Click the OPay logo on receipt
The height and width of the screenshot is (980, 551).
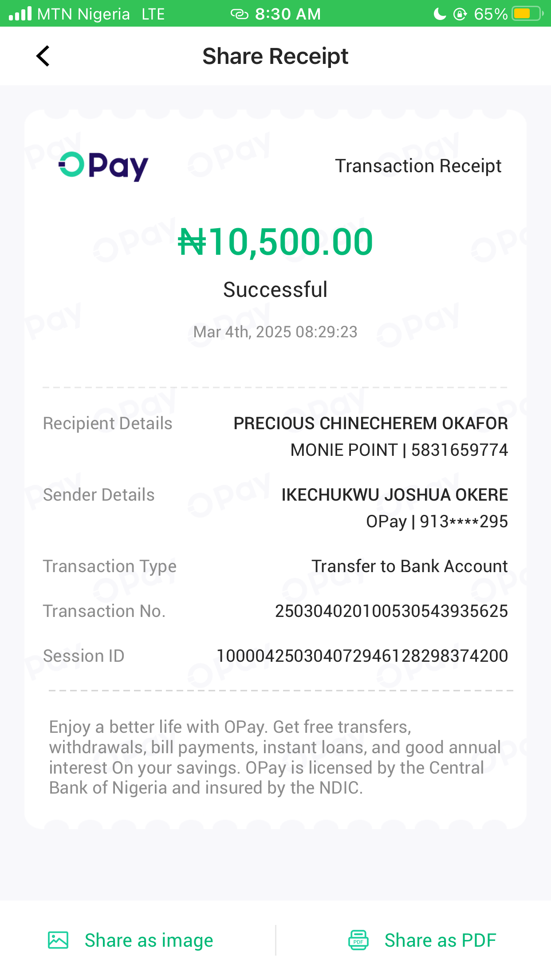(103, 166)
